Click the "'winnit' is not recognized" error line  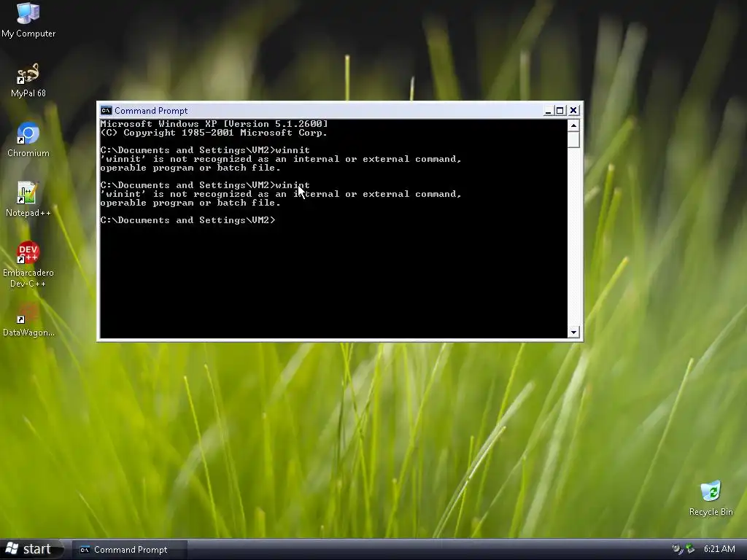pos(281,159)
